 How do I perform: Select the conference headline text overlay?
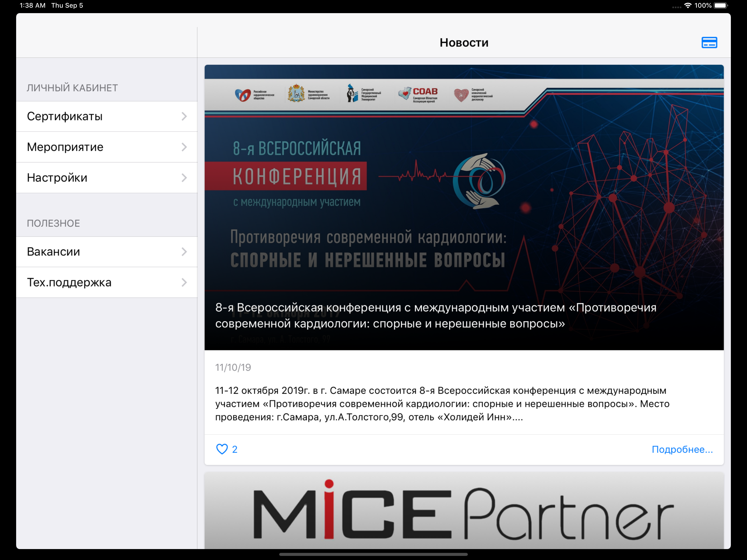pyautogui.click(x=436, y=316)
